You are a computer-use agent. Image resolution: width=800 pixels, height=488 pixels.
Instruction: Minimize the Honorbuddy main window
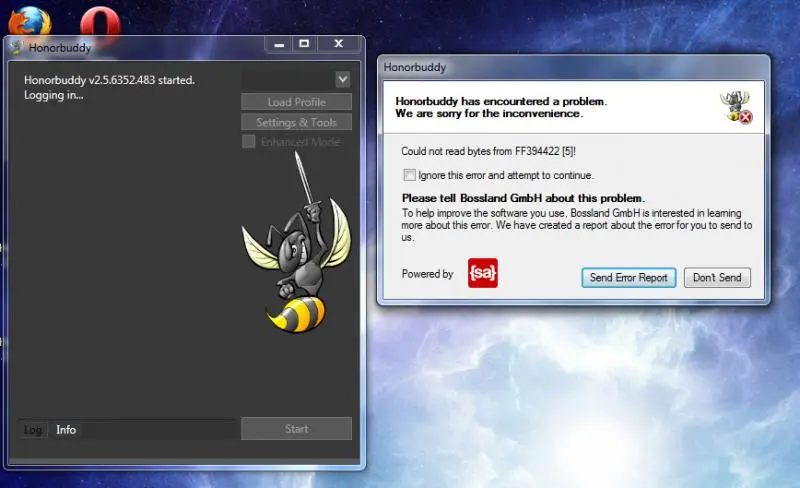tap(279, 44)
